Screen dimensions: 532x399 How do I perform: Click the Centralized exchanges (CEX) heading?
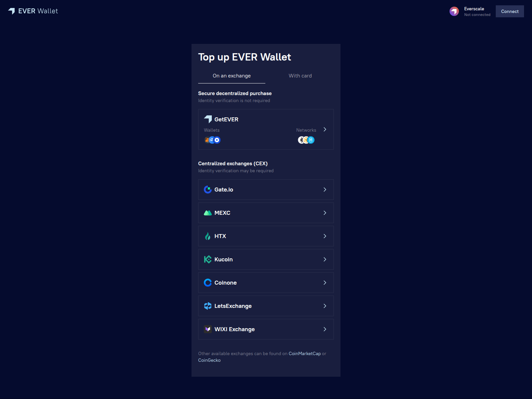[x=233, y=164]
